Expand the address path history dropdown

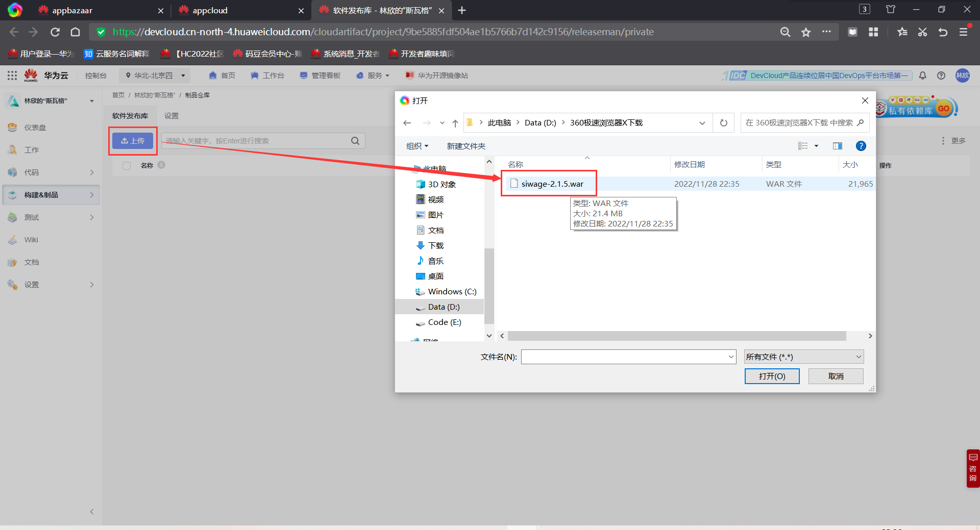pyautogui.click(x=702, y=123)
